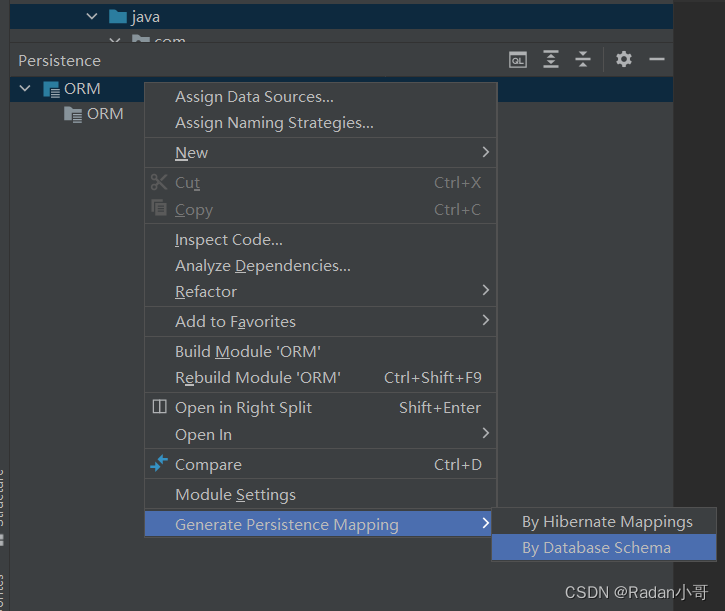Image resolution: width=725 pixels, height=611 pixels.
Task: Click the Expand All icon in Persistence toolbar
Action: 550,59
